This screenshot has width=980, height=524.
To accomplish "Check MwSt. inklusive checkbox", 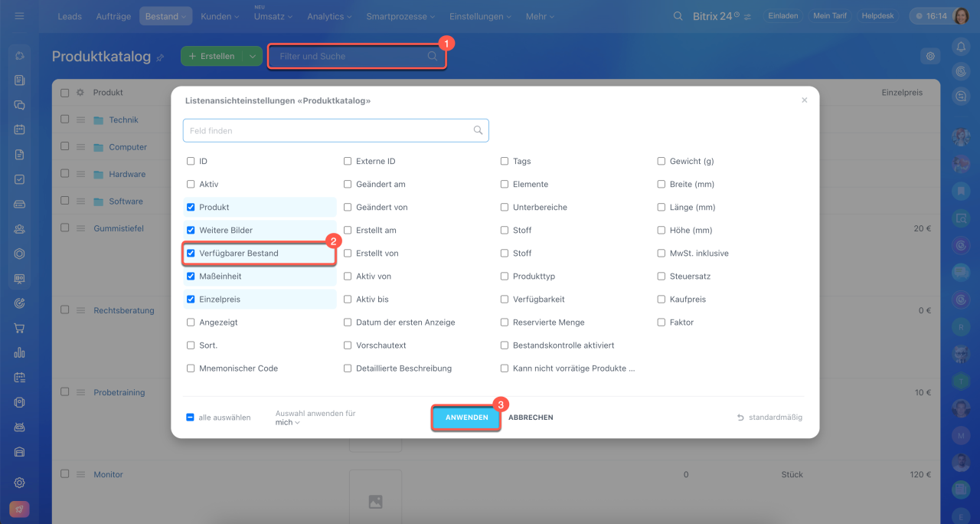I will 661,253.
